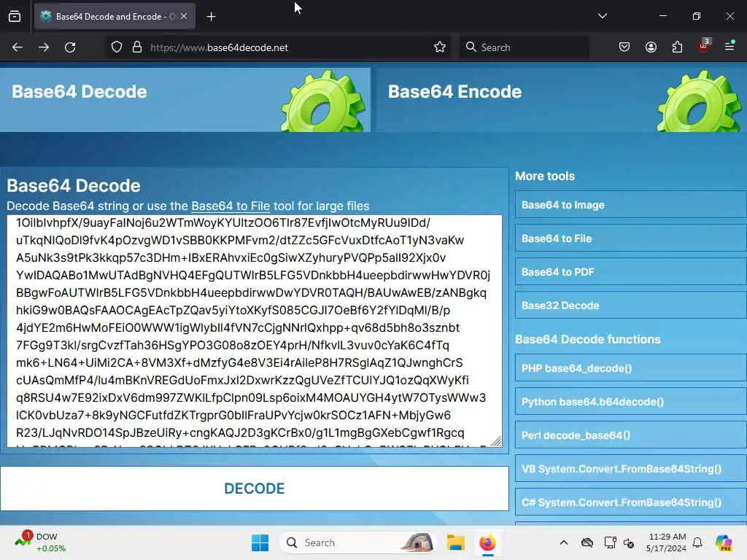
Task: Click the browser Search box
Action: coord(524,47)
